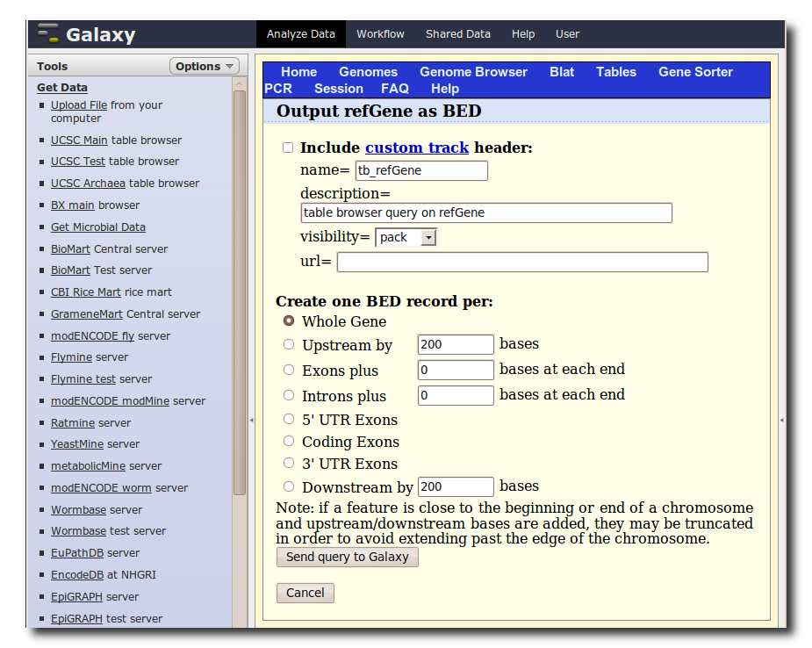The width and height of the screenshot is (812, 648).
Task: Open the Workflow menu
Action: pos(380,34)
